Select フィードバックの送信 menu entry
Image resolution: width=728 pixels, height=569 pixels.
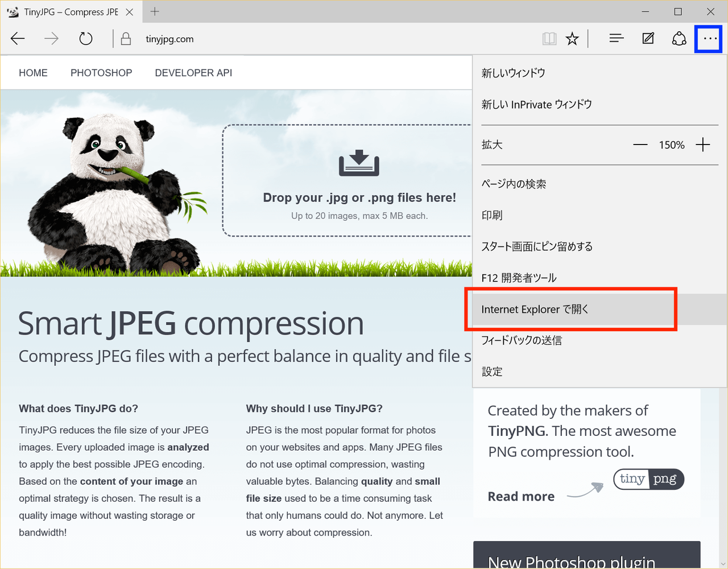[599, 340]
